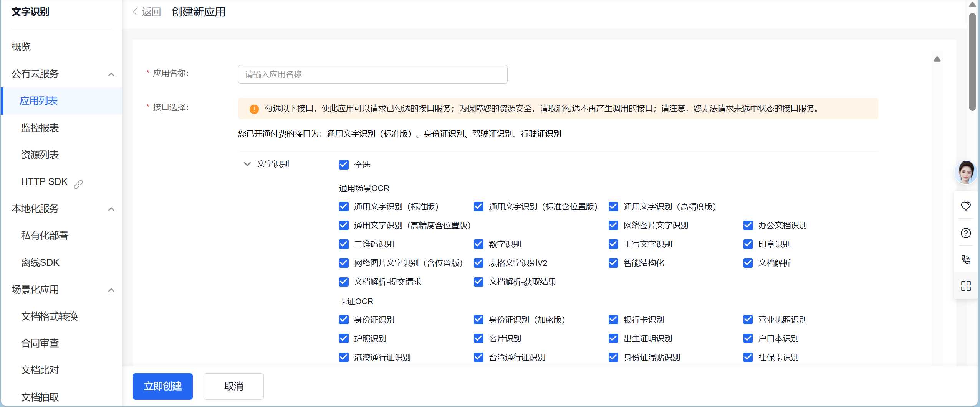This screenshot has height=407, width=980.
Task: Switch to 资源列表 in the sidebar
Action: (40, 155)
